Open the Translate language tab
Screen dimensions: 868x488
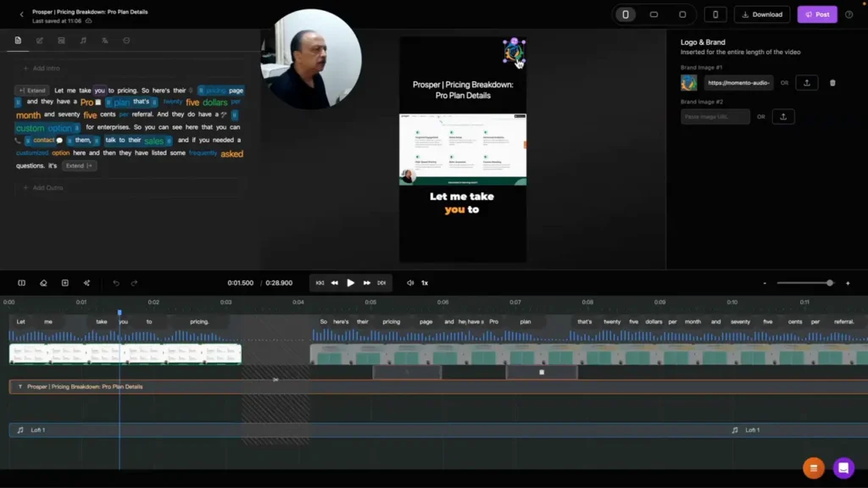pyautogui.click(x=104, y=41)
